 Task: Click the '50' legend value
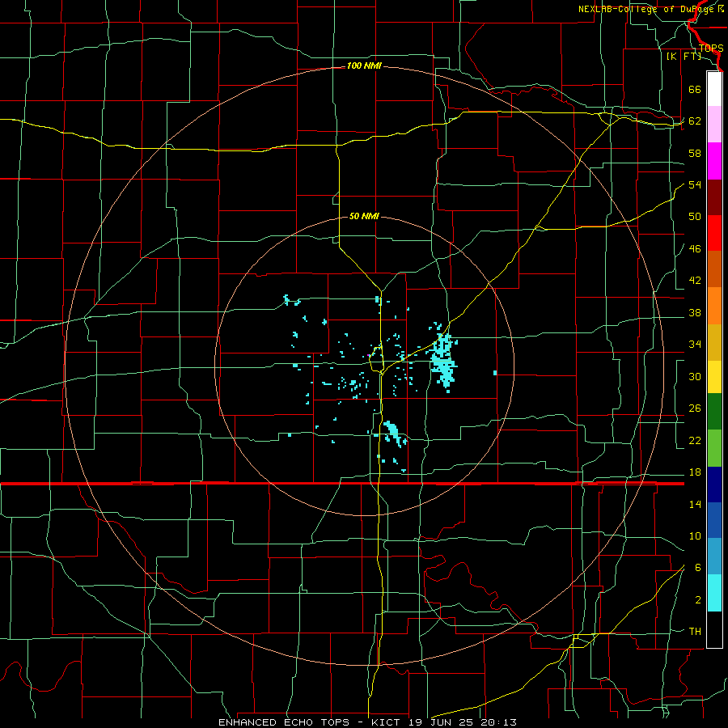pyautogui.click(x=695, y=217)
